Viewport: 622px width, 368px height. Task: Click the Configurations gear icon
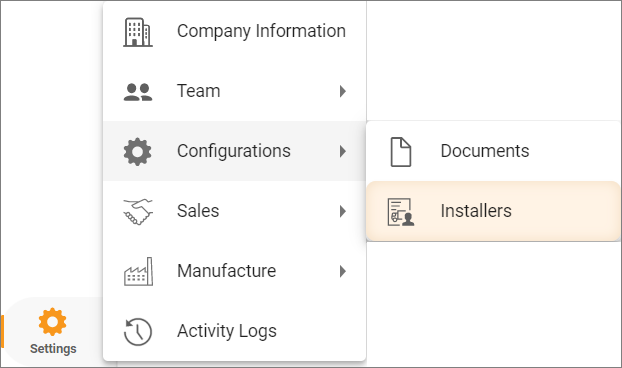[138, 151]
